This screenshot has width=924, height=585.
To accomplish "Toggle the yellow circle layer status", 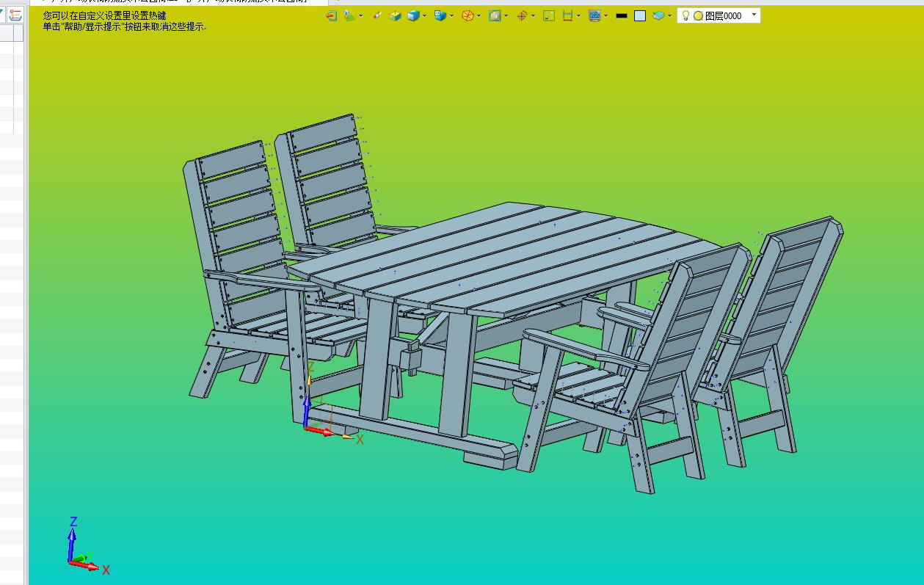I will [698, 15].
